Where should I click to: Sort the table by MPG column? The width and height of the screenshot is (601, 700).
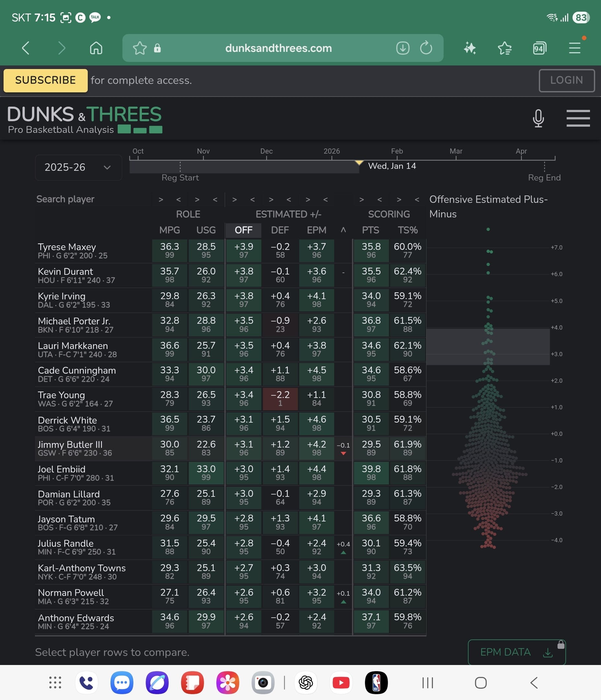[x=169, y=230]
